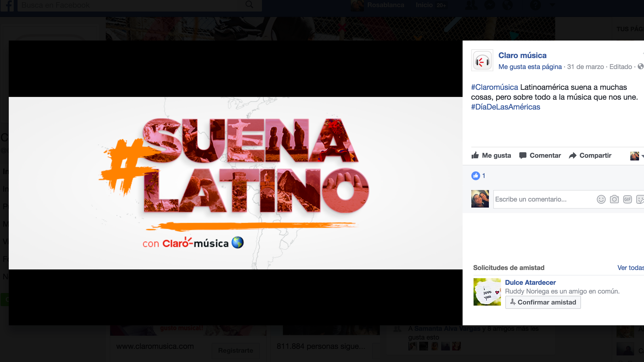
Task: Open the Claro música page name link
Action: (522, 55)
